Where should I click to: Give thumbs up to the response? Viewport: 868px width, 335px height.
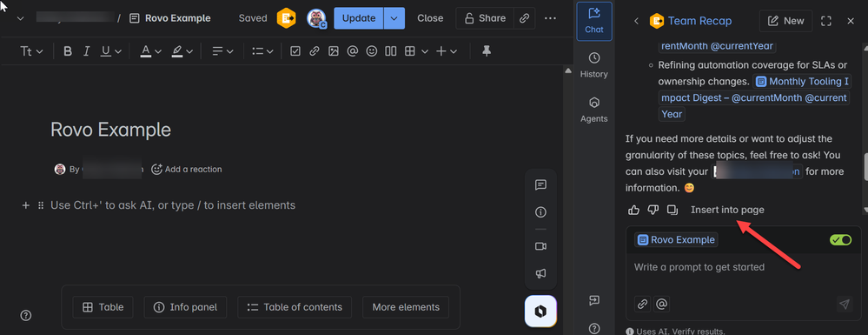click(x=633, y=210)
